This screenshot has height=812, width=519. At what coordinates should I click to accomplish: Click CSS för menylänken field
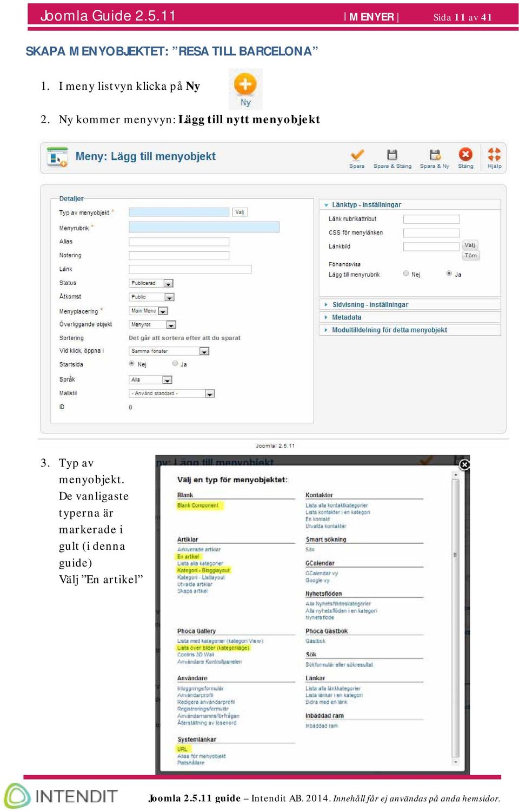(431, 232)
